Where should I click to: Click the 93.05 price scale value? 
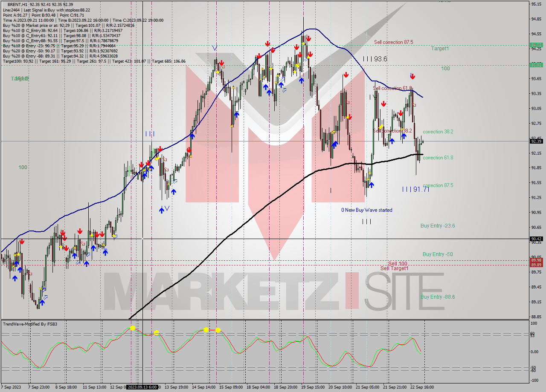(536, 108)
